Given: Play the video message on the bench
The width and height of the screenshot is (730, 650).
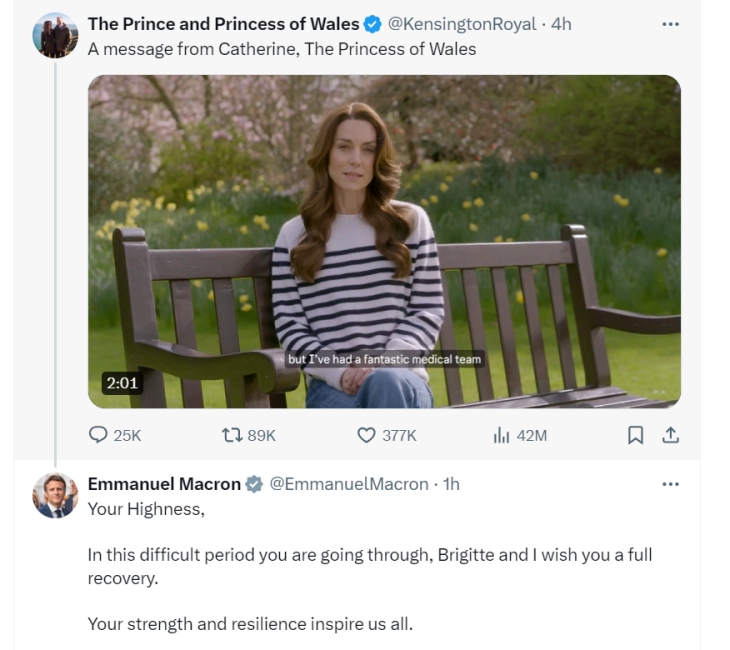Looking at the screenshot, I should pos(384,241).
